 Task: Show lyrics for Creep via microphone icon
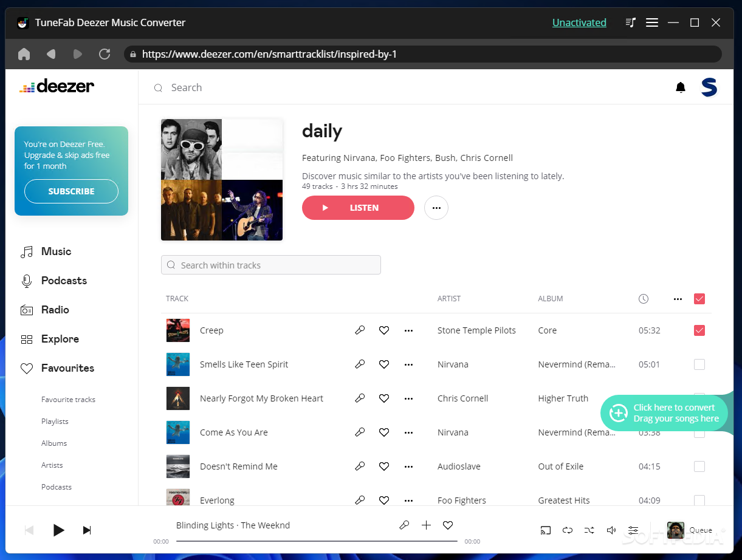click(x=360, y=330)
